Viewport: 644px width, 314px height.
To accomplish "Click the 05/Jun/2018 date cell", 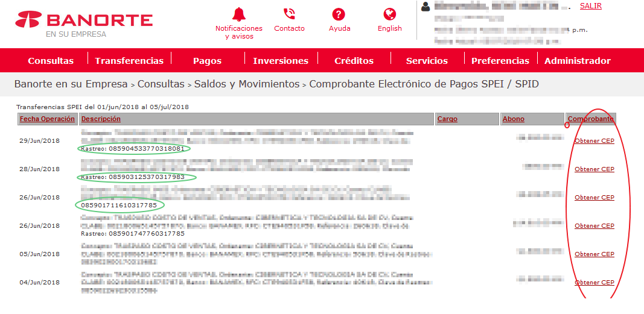I will pyautogui.click(x=39, y=254).
